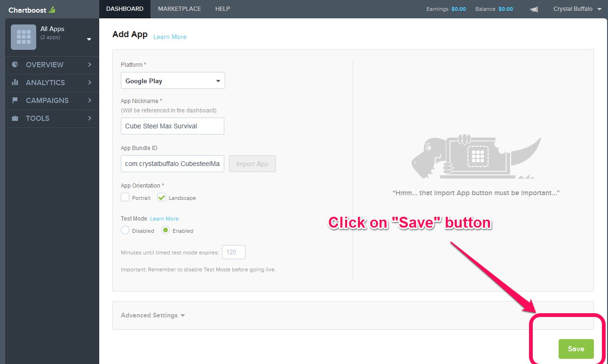This screenshot has height=364, width=608.
Task: Click the test mode minutes field
Action: (x=234, y=252)
